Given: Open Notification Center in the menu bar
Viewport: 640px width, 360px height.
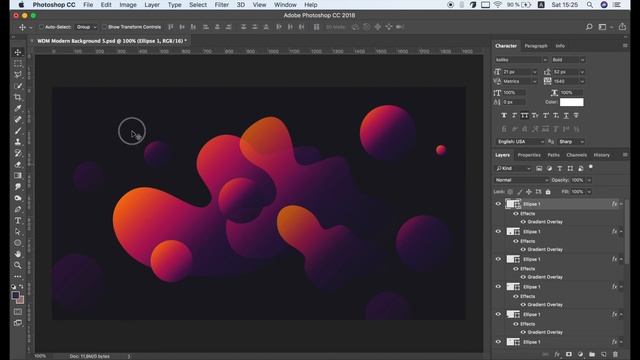Looking at the screenshot, I should click(x=617, y=5).
